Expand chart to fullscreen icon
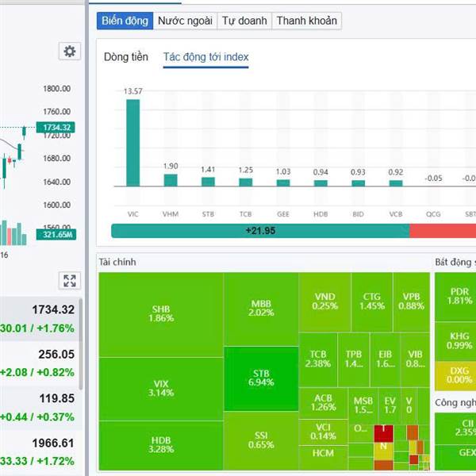 [x=70, y=281]
